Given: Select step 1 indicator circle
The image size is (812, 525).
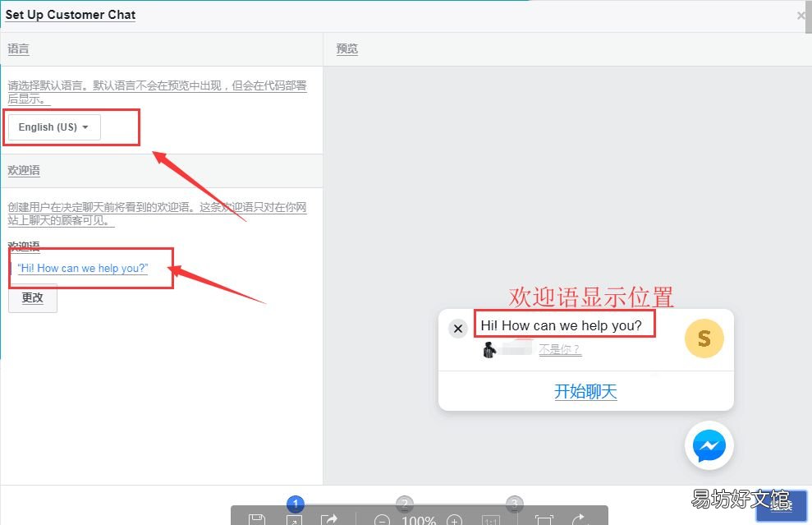Looking at the screenshot, I should [296, 504].
